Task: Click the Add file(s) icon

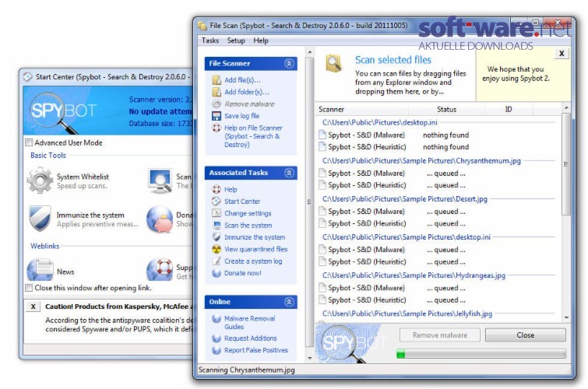Action: tap(217, 80)
